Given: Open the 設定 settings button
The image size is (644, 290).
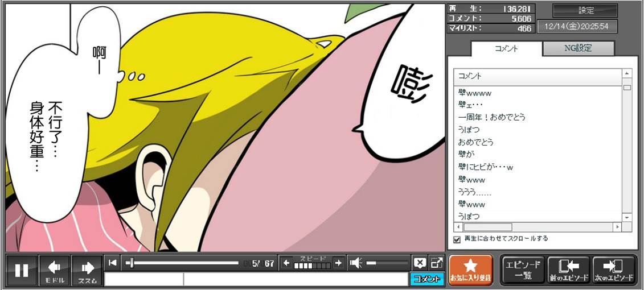Looking at the screenshot, I should (585, 11).
